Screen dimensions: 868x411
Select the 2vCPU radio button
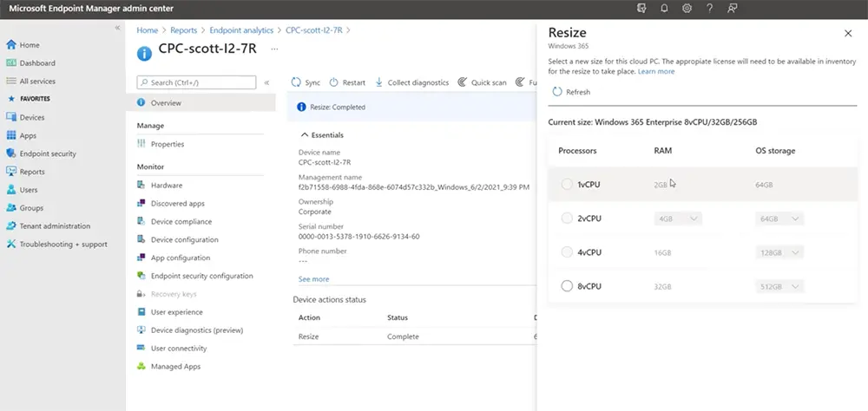coord(566,219)
